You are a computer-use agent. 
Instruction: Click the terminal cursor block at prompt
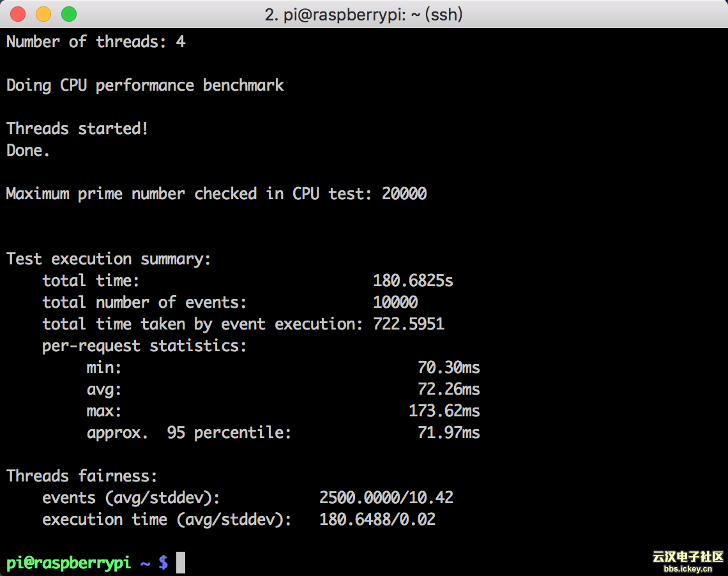181,563
